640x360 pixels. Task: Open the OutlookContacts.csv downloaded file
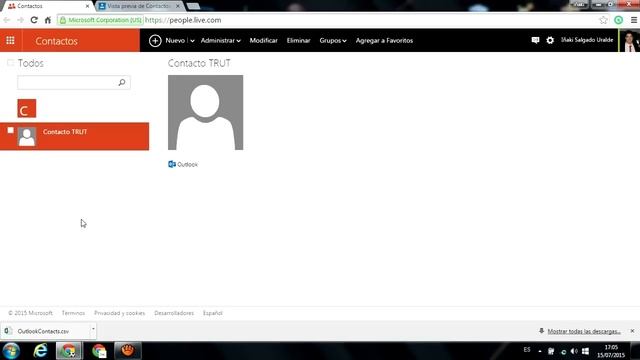click(43, 331)
